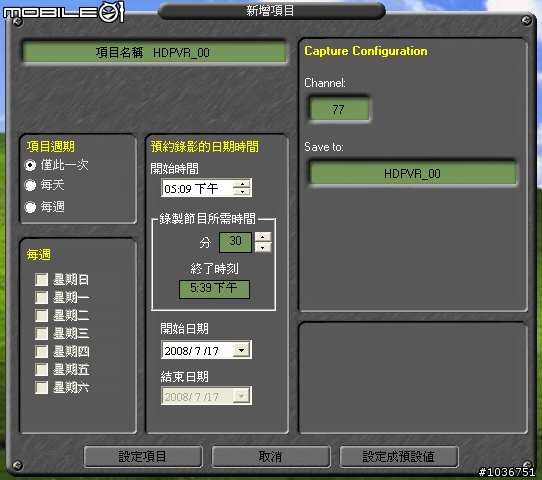This screenshot has height=480, width=542.
Task: Click the Channel 77 field
Action: click(339, 109)
